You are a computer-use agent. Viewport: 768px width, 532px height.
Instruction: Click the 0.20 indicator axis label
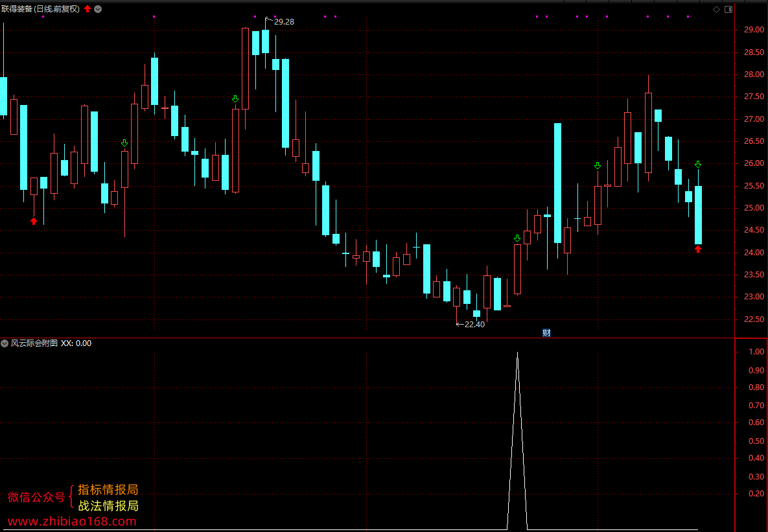[756, 493]
